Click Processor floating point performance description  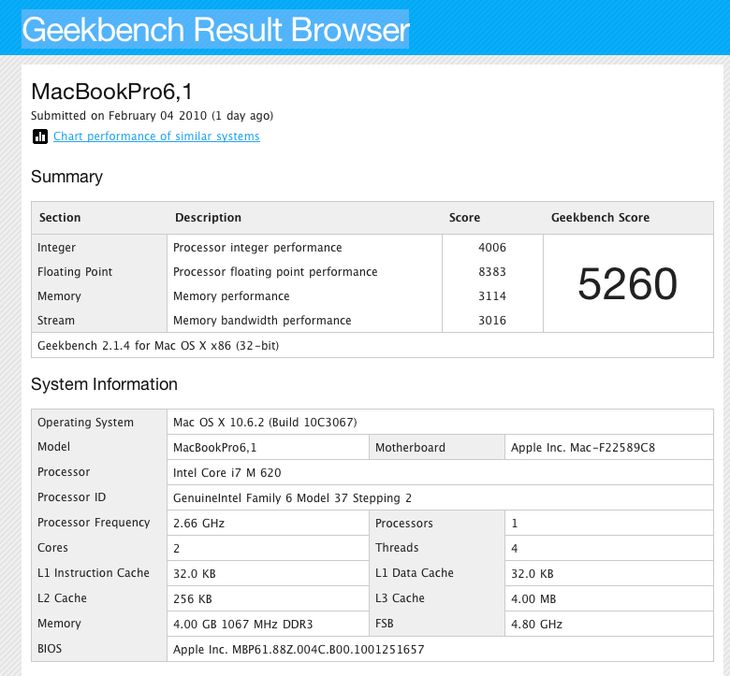pyautogui.click(x=275, y=272)
